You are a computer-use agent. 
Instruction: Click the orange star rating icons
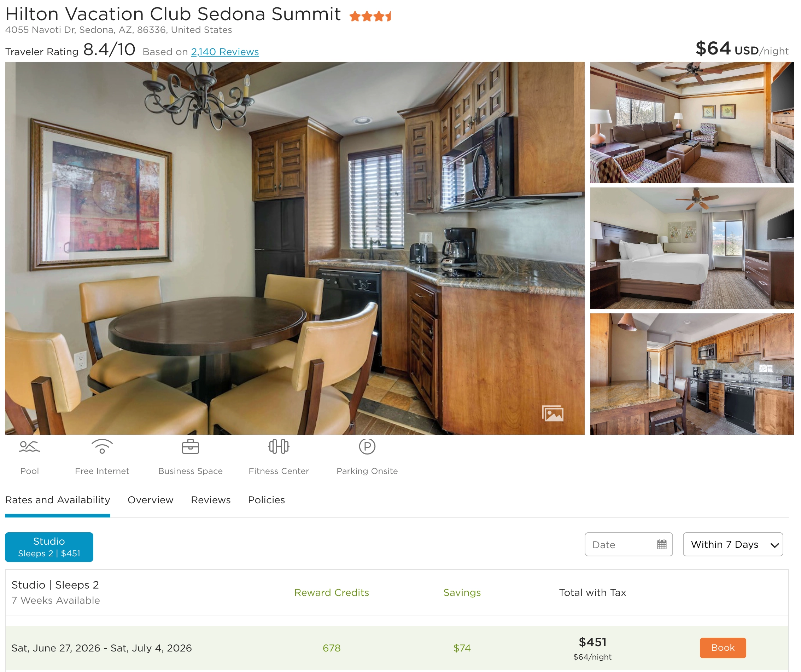coord(371,16)
